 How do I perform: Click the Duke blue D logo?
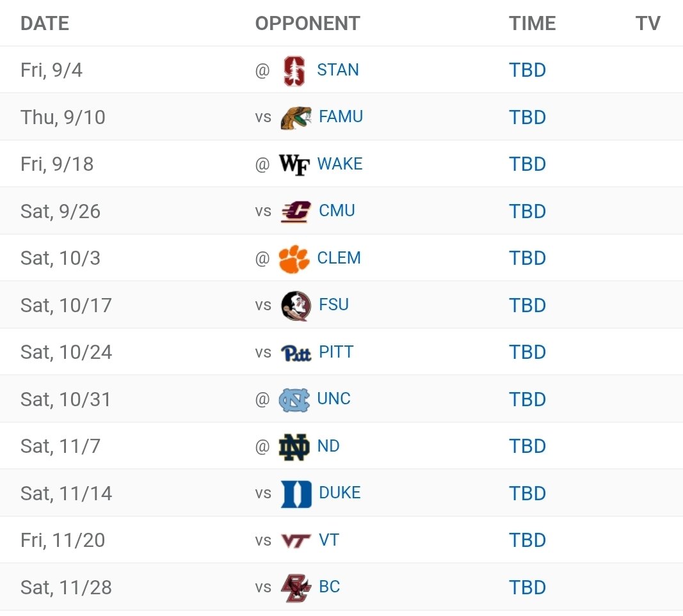(296, 494)
